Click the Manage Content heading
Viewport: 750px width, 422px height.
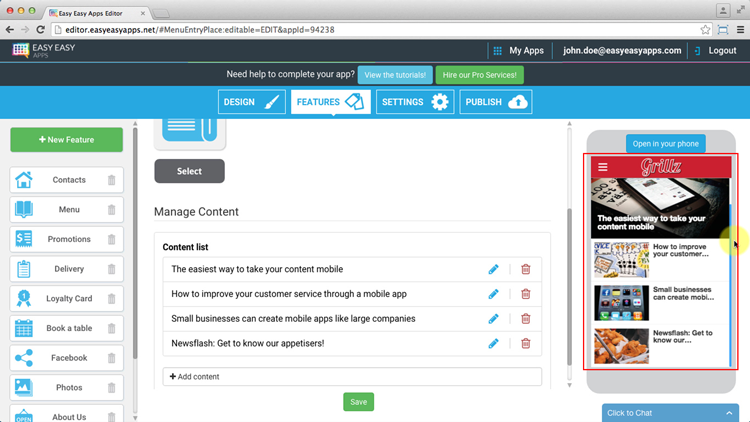click(x=196, y=211)
